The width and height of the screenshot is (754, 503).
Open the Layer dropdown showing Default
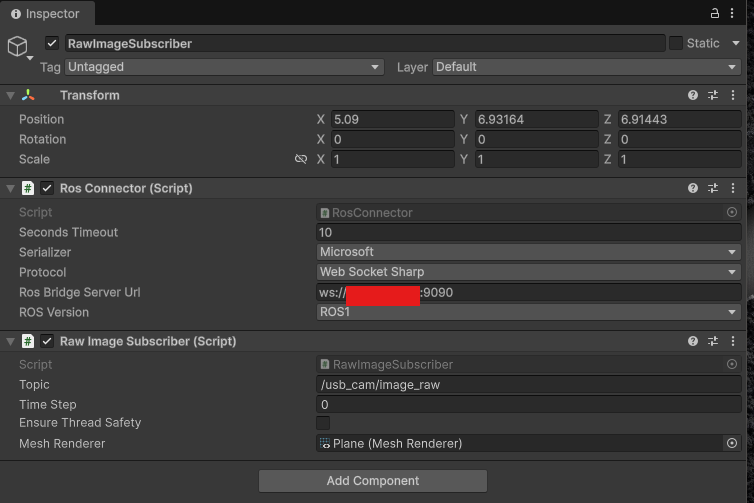(586, 67)
